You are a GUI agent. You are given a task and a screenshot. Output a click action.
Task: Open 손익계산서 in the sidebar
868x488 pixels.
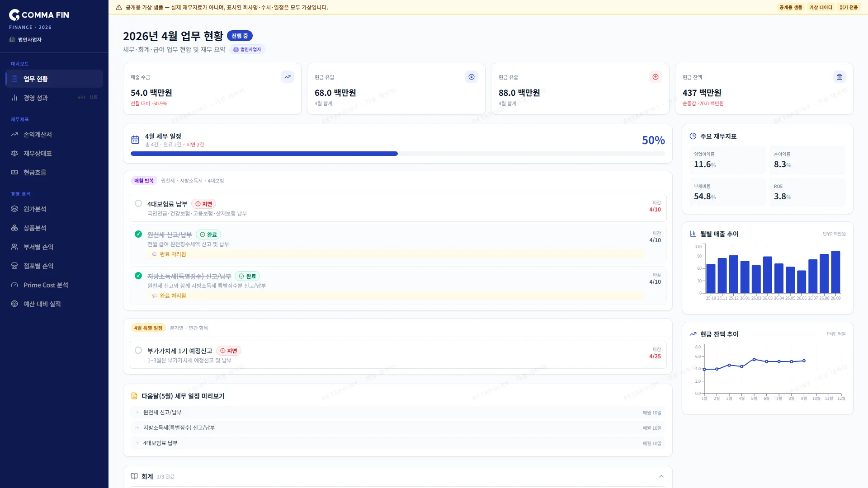[x=54, y=135]
